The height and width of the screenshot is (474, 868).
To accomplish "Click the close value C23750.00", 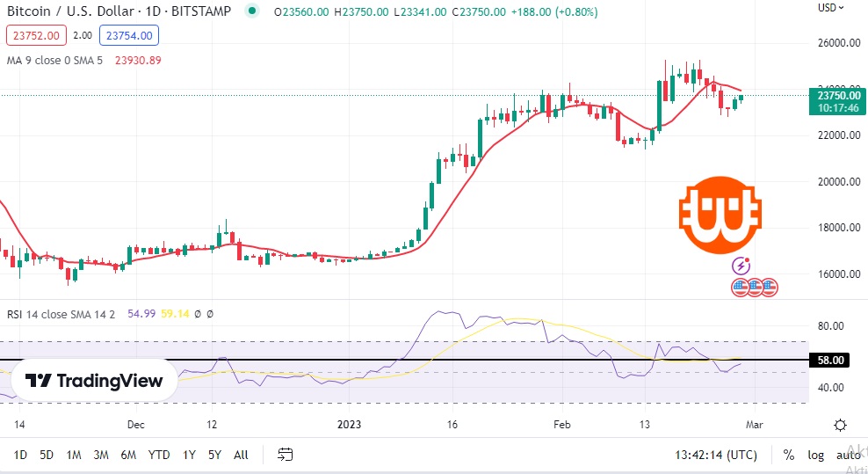I will pos(479,12).
